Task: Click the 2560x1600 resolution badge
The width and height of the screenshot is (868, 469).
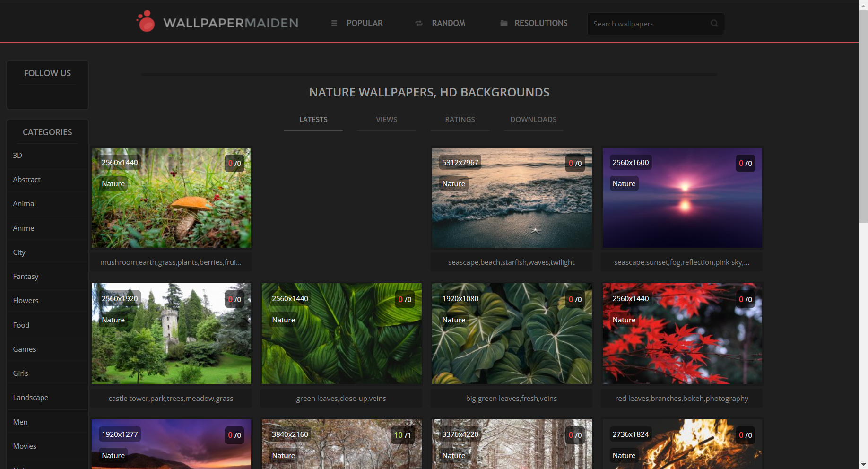Action: (x=630, y=162)
